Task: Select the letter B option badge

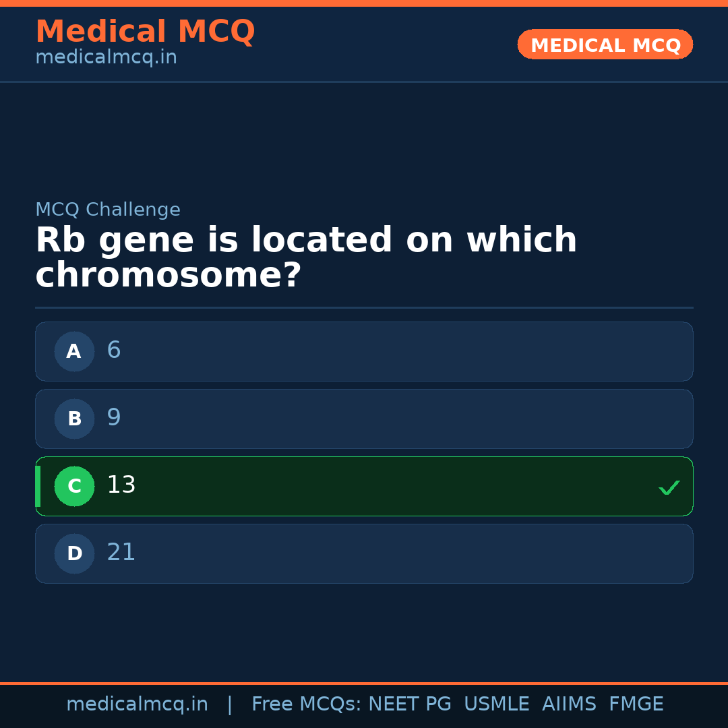Action: (x=74, y=419)
